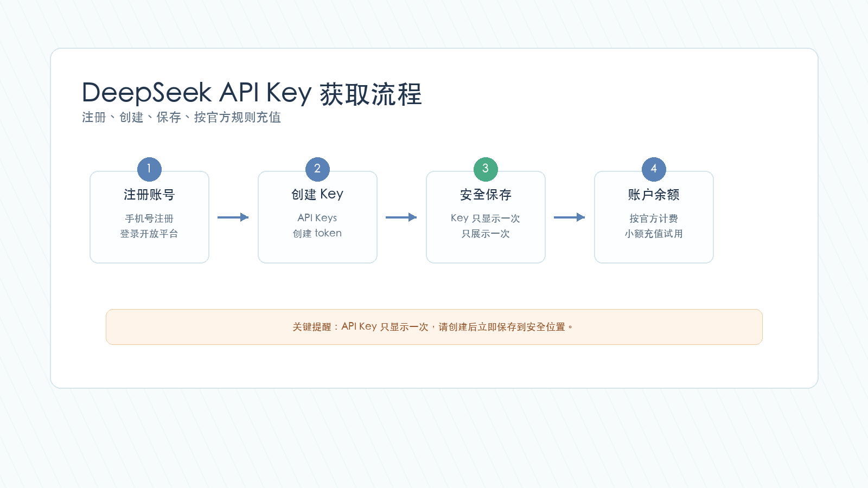This screenshot has width=868, height=488.
Task: Click the orange "关键提醒" reminder banner text
Action: [433, 327]
